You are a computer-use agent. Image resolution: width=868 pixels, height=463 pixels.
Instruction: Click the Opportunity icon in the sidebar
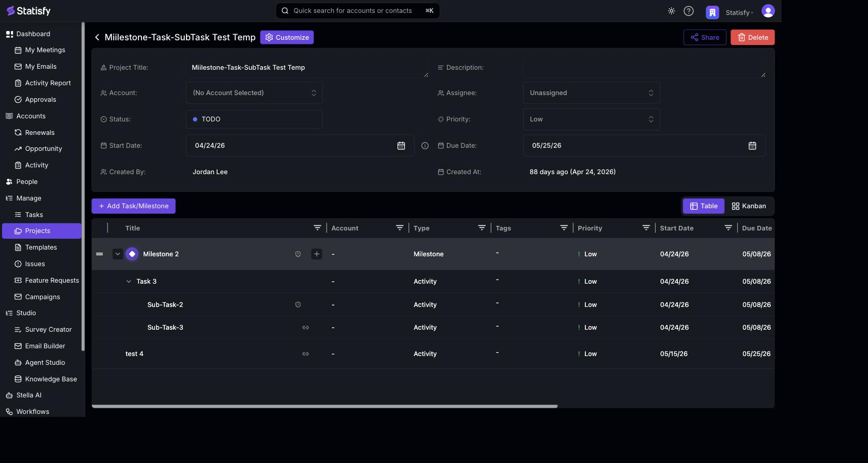[x=18, y=149]
